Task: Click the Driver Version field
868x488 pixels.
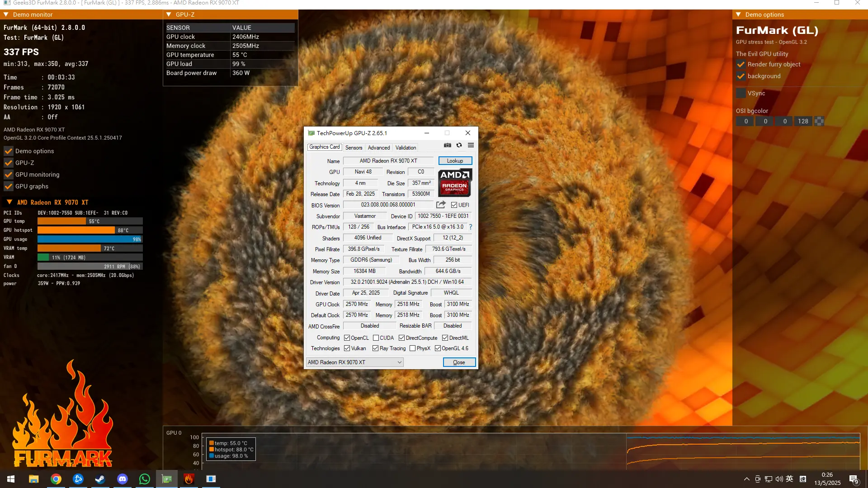Action: (x=407, y=282)
